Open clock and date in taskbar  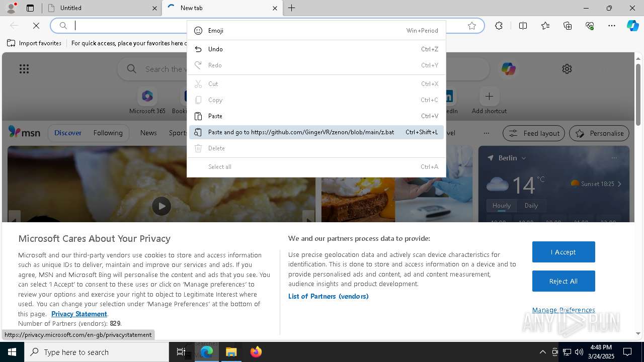[601, 352]
